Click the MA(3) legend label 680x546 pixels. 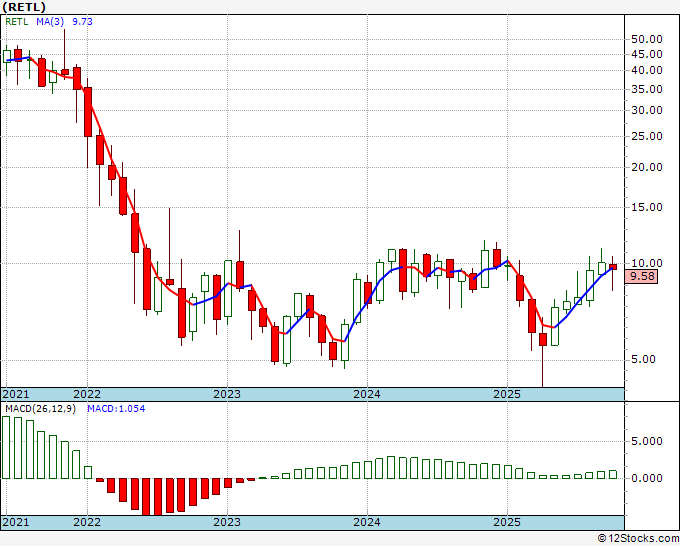50,22
